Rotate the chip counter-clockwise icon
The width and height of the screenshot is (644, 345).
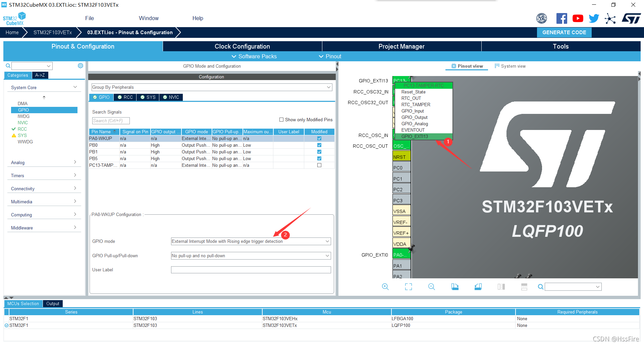(478, 287)
